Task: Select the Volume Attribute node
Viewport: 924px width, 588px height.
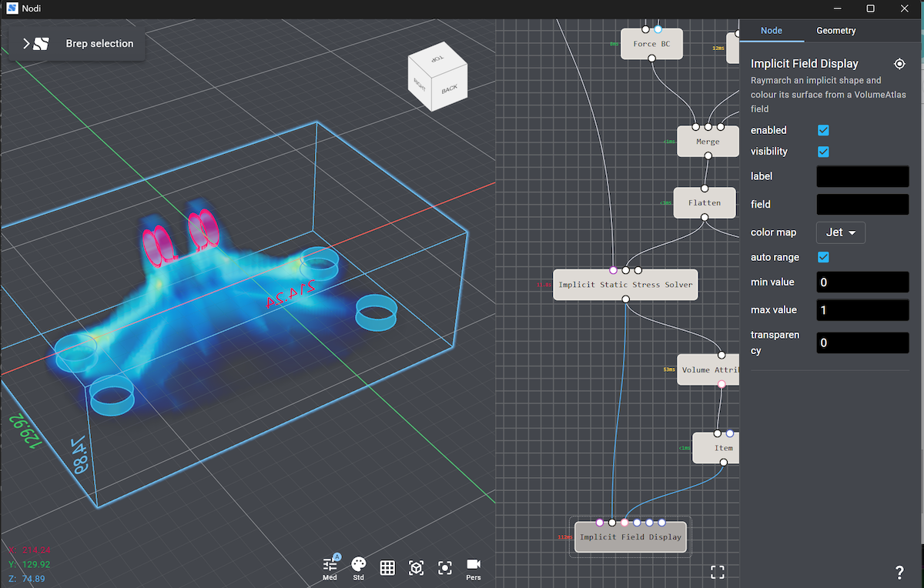Action: point(708,369)
